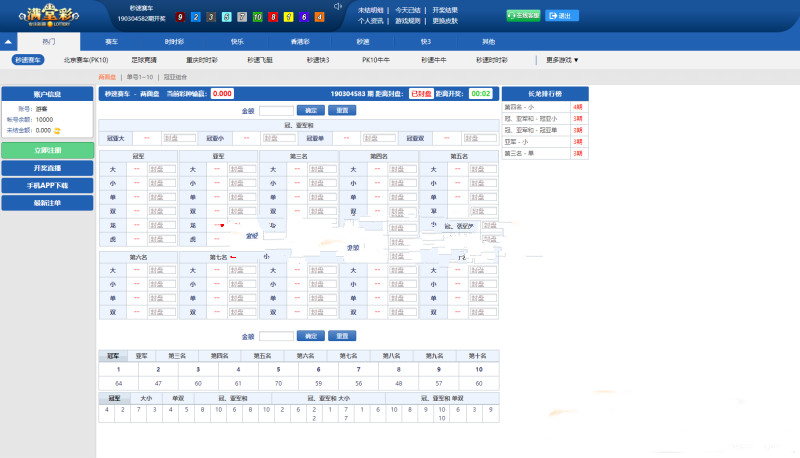The width and height of the screenshot is (800, 458).
Task: Open 游戏规则 link in header
Action: point(408,21)
